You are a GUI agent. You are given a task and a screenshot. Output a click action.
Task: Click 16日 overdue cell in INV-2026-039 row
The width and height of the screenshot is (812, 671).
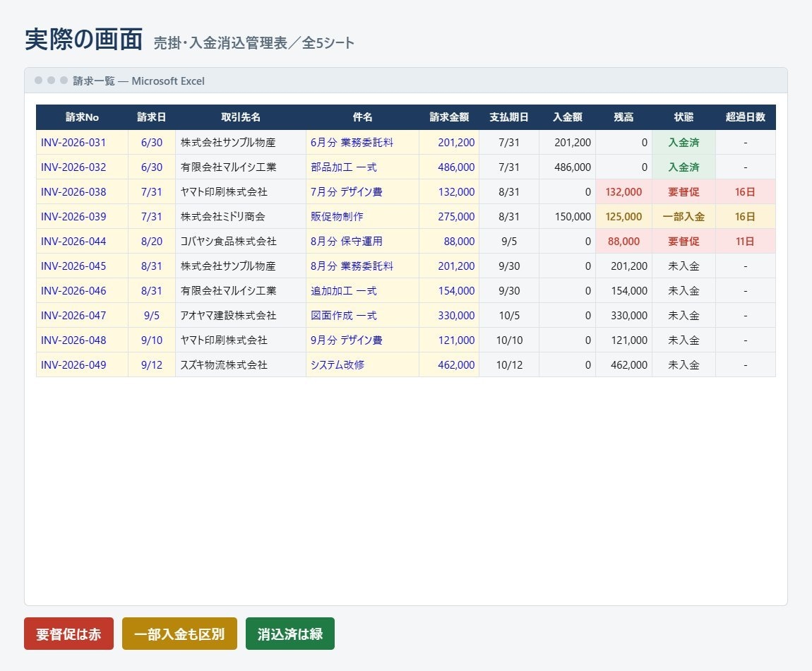(x=746, y=217)
